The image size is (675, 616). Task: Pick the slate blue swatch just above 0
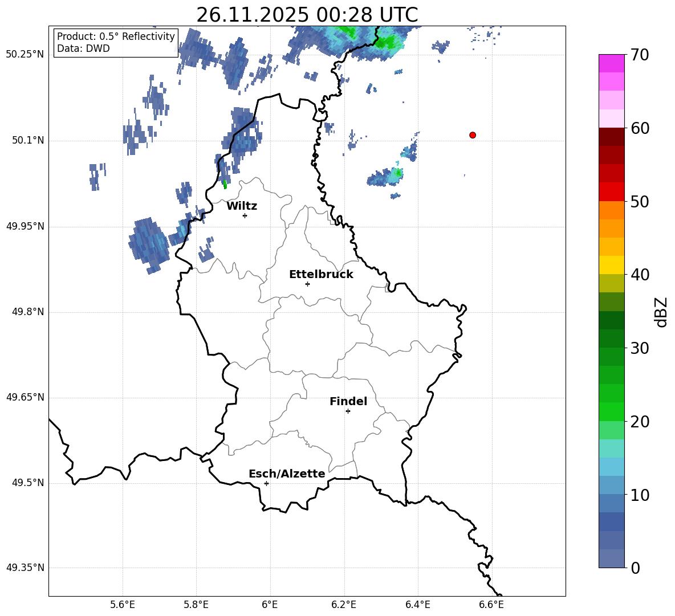coord(611,558)
